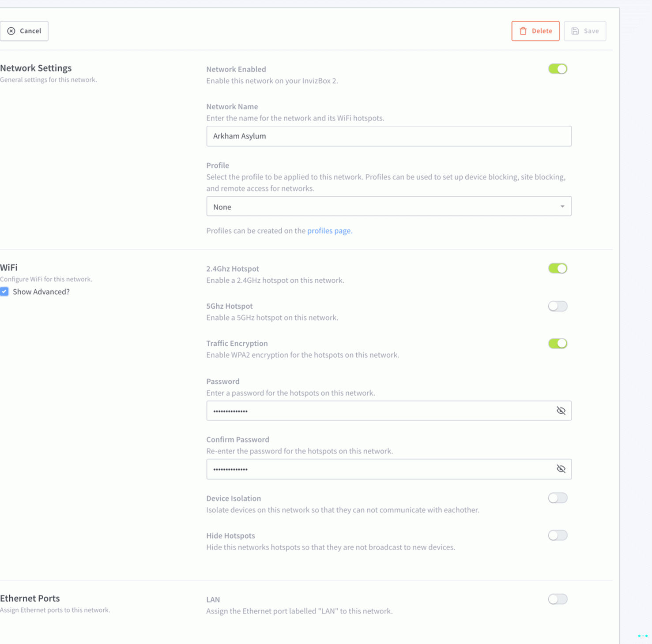This screenshot has width=652, height=644.
Task: Assign the LAN port toggle
Action: pyautogui.click(x=558, y=599)
